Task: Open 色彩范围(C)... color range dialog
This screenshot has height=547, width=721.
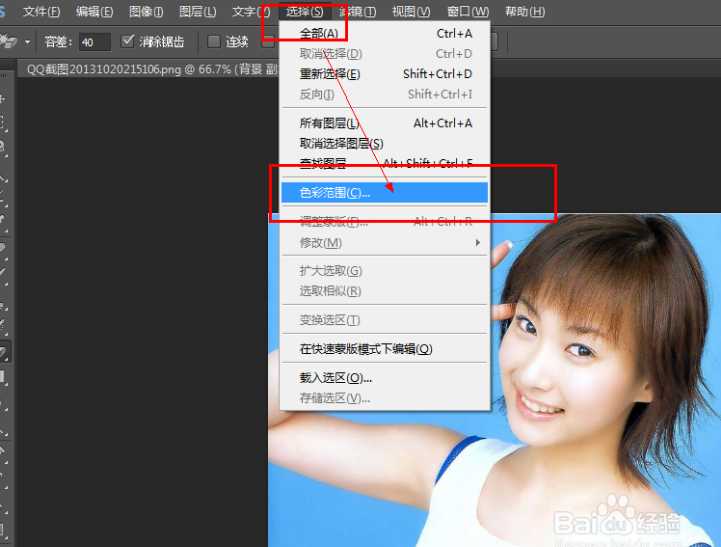Action: [385, 193]
